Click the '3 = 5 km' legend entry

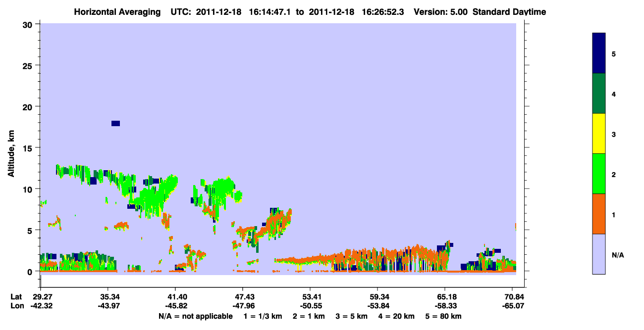[352, 316]
